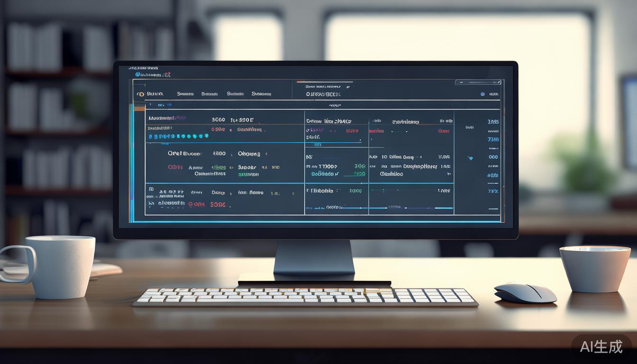Click the search field in top-right corner
The height and width of the screenshot is (364, 637).
click(476, 82)
